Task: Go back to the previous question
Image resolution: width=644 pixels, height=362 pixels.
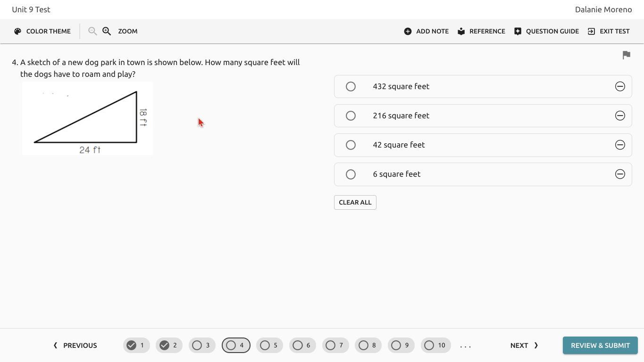Action: (75, 346)
